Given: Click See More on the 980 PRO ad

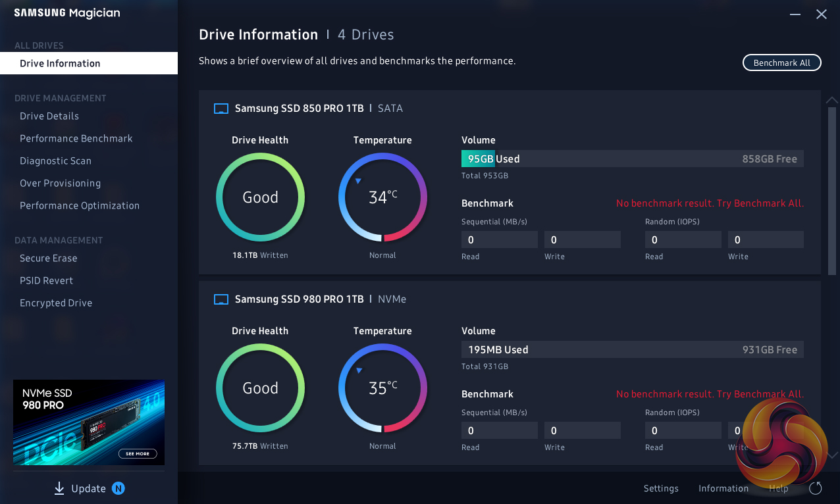Looking at the screenshot, I should [138, 453].
